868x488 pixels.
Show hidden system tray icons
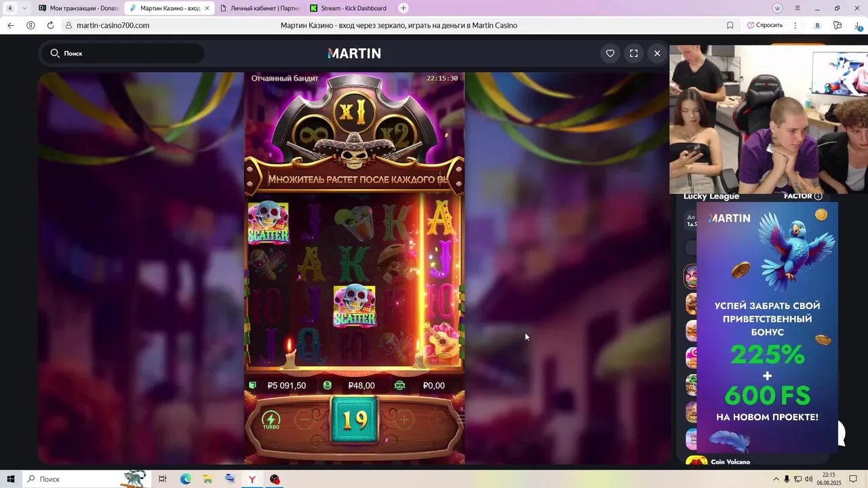(x=776, y=479)
